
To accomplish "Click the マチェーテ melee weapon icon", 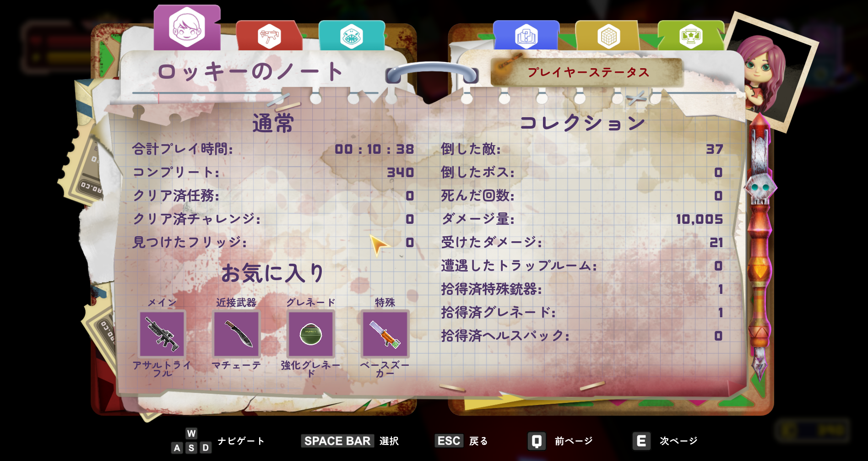I will [236, 334].
